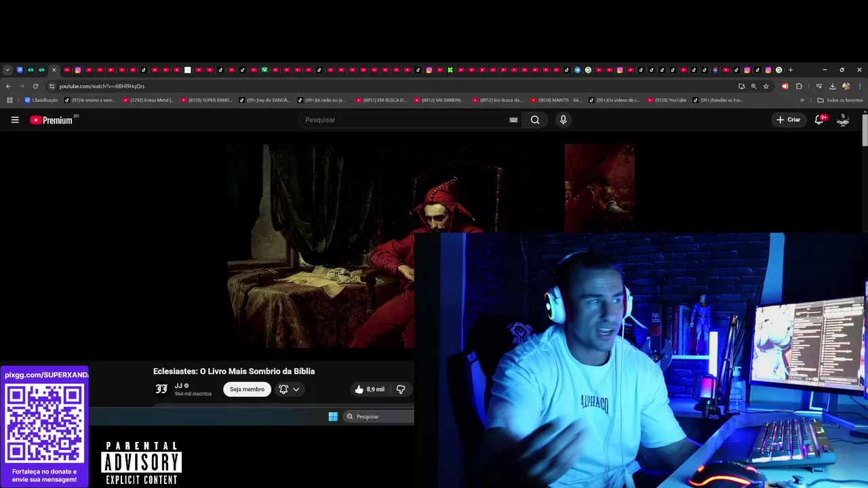Open Chrome profile avatar

(x=846, y=86)
